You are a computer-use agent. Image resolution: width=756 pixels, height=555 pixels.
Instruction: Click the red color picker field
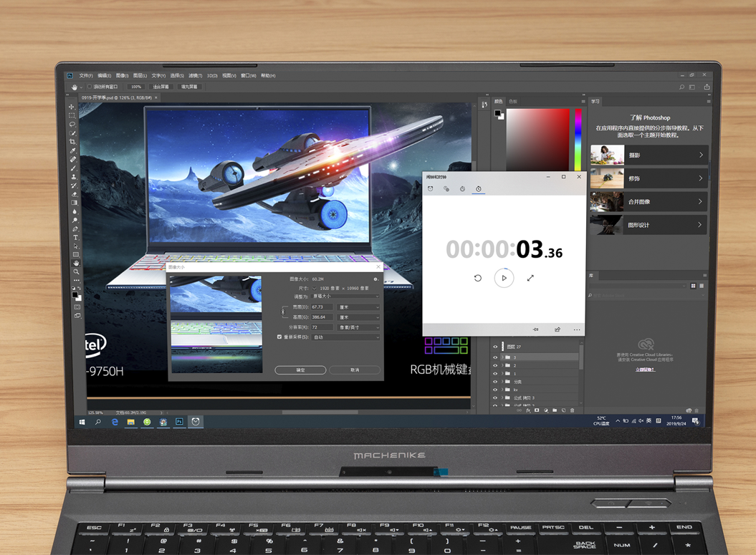[537, 140]
